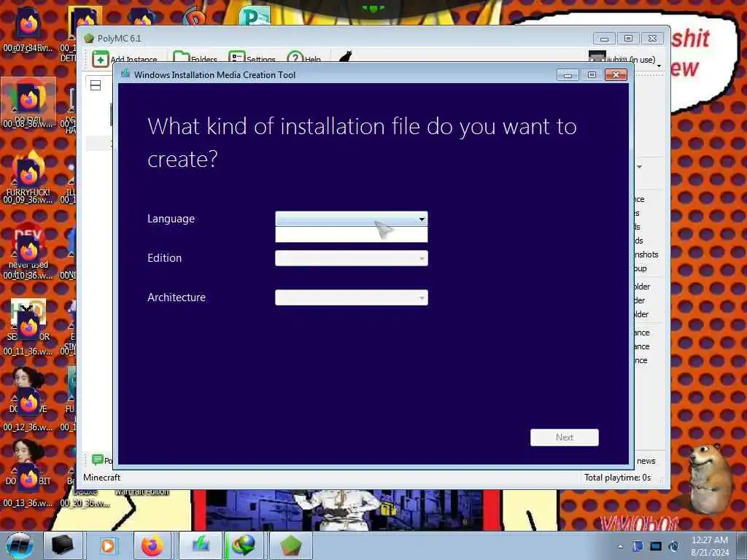The width and height of the screenshot is (747, 560).
Task: Select the blank entry in the Language list
Action: (x=352, y=234)
